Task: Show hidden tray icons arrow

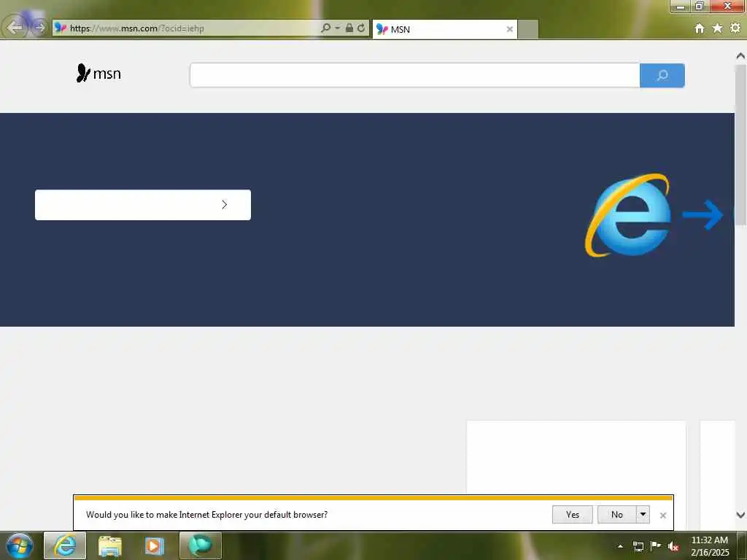Action: 620,546
